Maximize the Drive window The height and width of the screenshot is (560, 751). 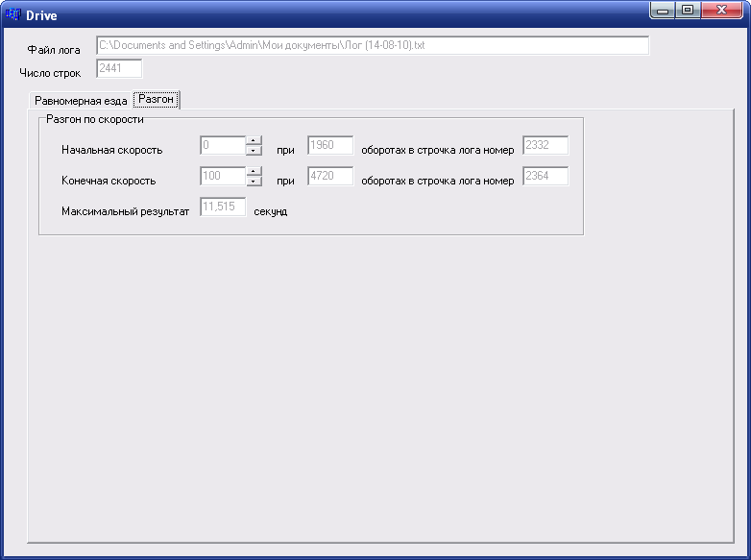point(688,10)
